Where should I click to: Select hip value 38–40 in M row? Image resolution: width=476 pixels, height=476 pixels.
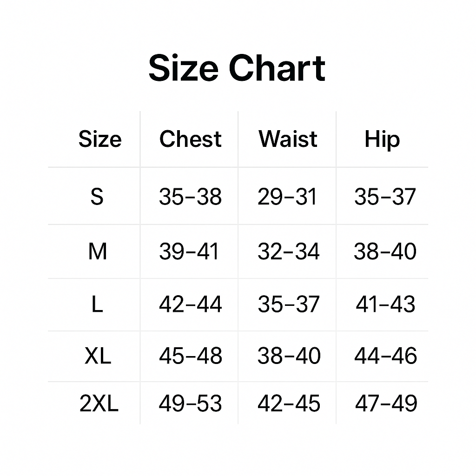click(385, 251)
